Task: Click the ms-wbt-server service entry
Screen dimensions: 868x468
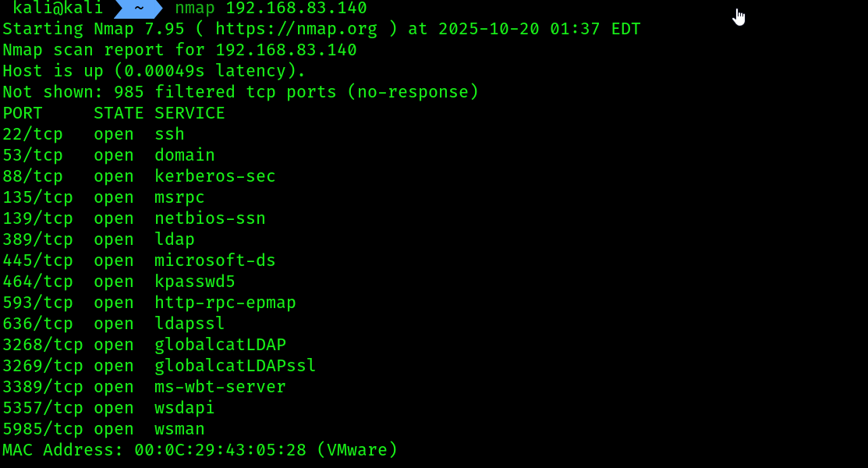Action: click(x=220, y=387)
